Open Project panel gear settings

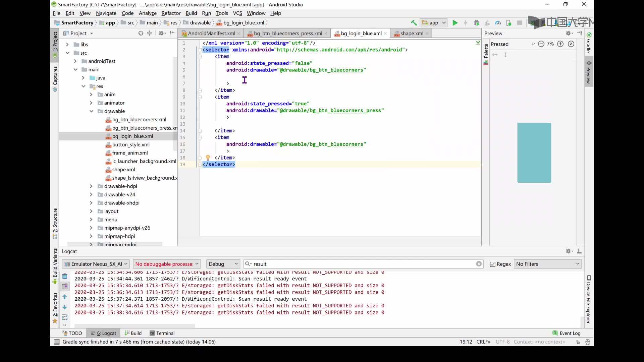162,33
